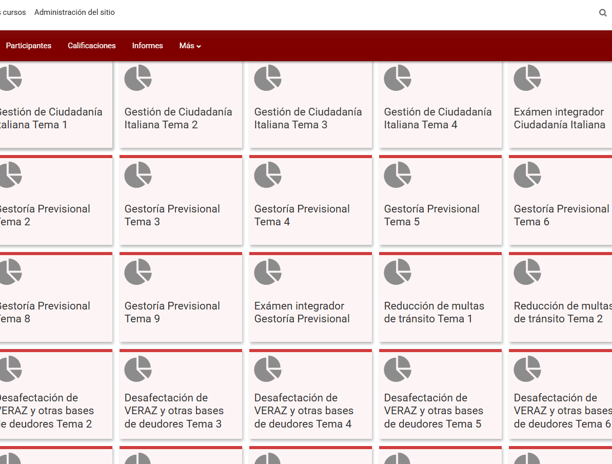Screen dimensions: 612x464
Task: Click pie icon of Desafectación de VERAZ Tema 6
Action: (x=527, y=369)
